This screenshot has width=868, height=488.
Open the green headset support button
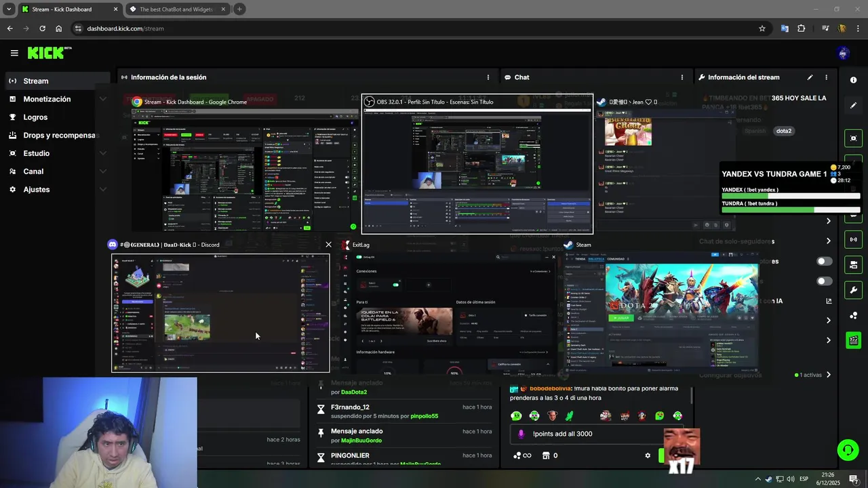click(847, 449)
